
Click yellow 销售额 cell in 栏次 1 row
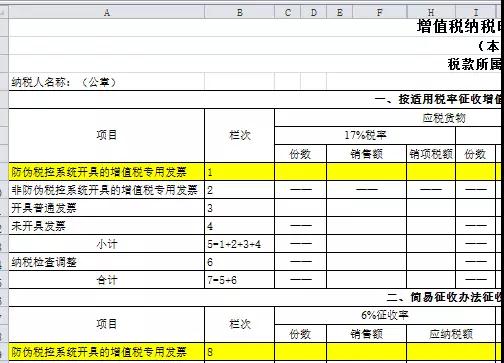(x=366, y=172)
